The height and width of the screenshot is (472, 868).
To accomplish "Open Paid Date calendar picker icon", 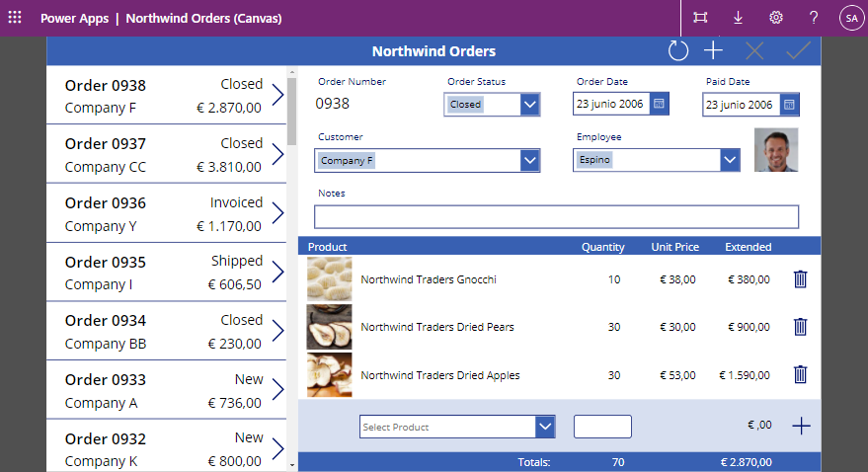I will coord(789,104).
